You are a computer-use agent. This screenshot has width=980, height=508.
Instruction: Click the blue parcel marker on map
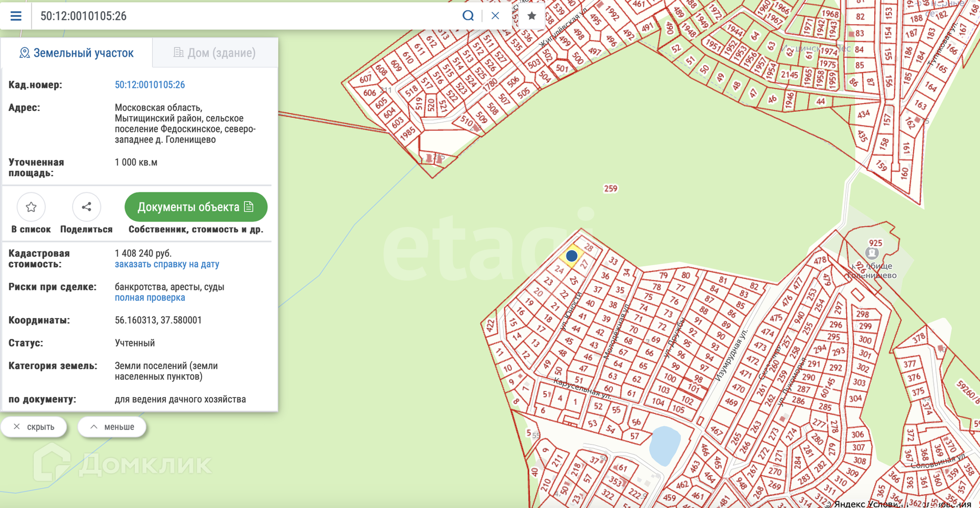572,256
